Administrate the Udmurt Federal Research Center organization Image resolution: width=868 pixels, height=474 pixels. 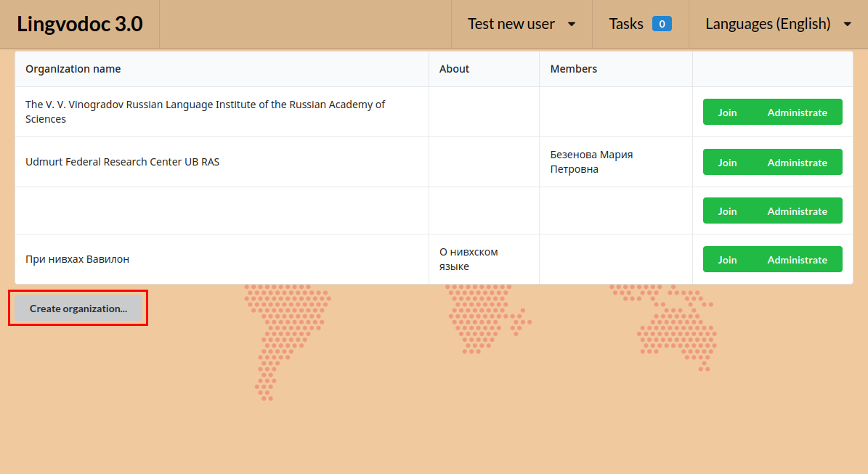(x=797, y=162)
